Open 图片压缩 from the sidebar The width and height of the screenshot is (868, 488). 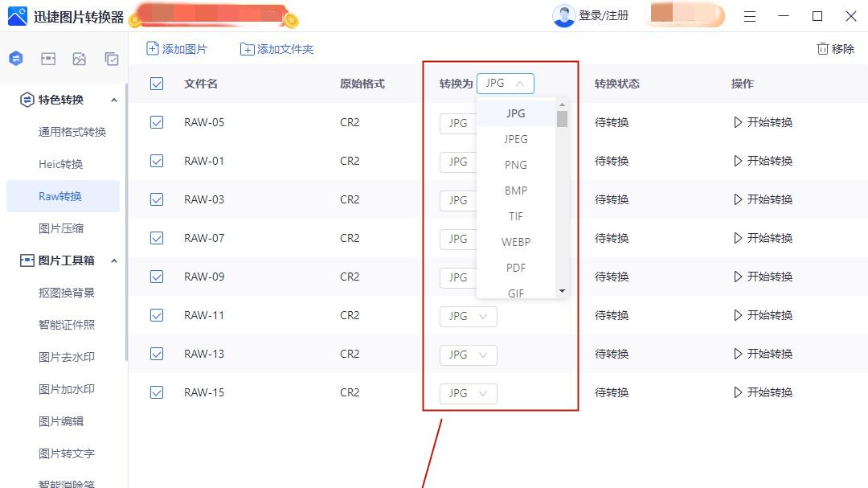coord(63,228)
